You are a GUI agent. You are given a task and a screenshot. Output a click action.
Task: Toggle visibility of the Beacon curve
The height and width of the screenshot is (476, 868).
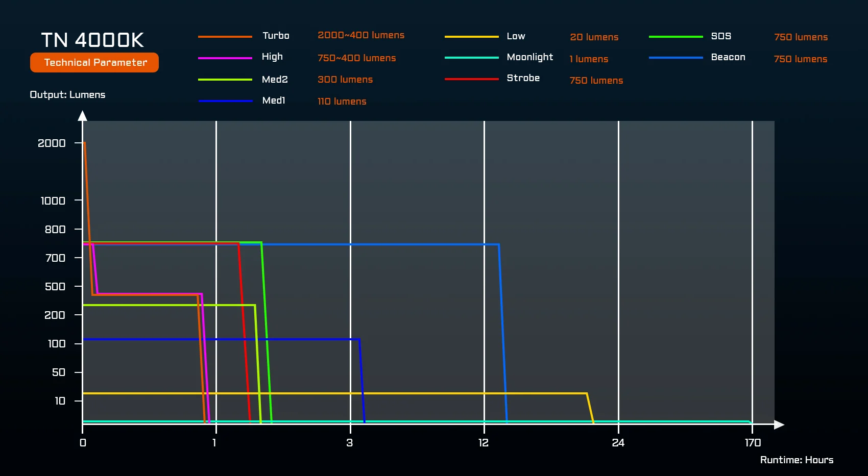click(727, 57)
